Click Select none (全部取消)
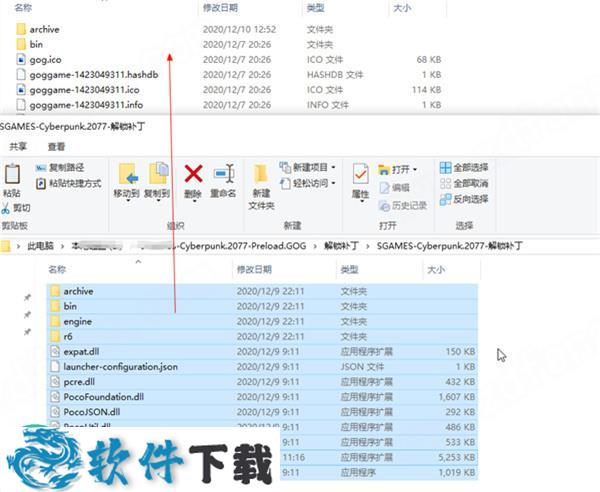Screen dimensions: 600x492 (464, 184)
